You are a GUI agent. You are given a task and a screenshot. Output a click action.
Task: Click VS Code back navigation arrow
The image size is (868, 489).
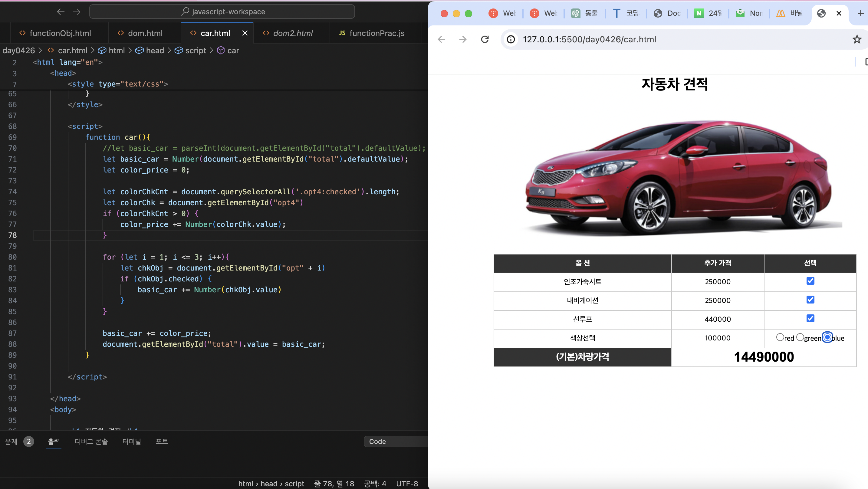pyautogui.click(x=61, y=12)
